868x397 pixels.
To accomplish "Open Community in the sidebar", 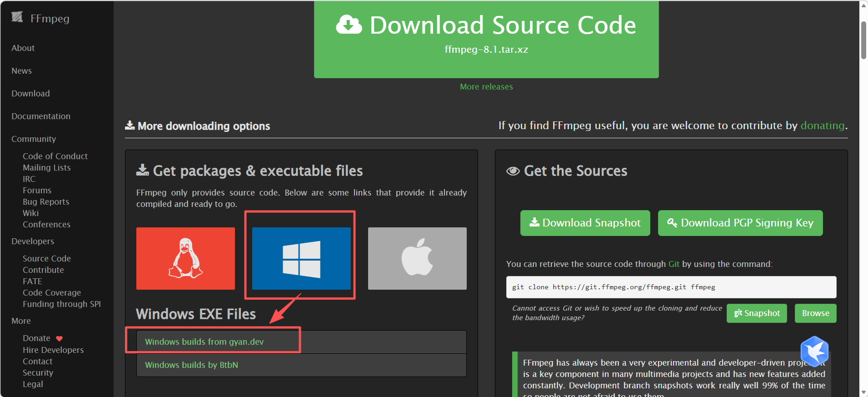I will click(34, 139).
